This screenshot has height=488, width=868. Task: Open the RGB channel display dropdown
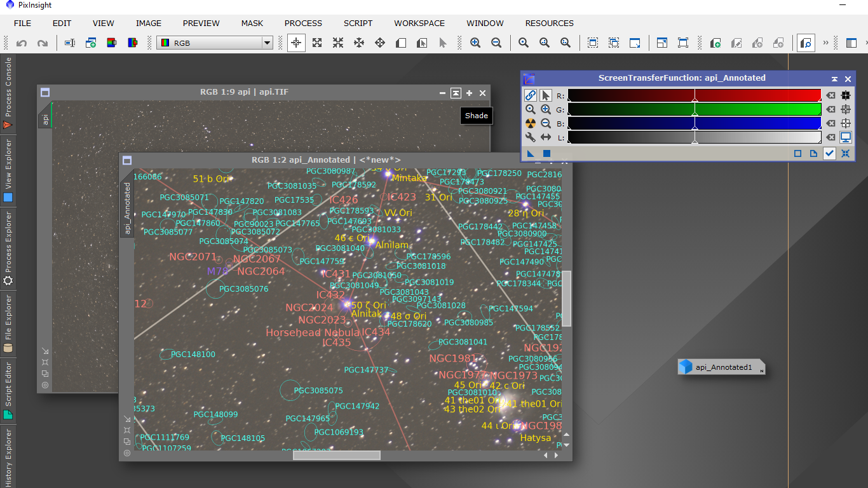[267, 43]
